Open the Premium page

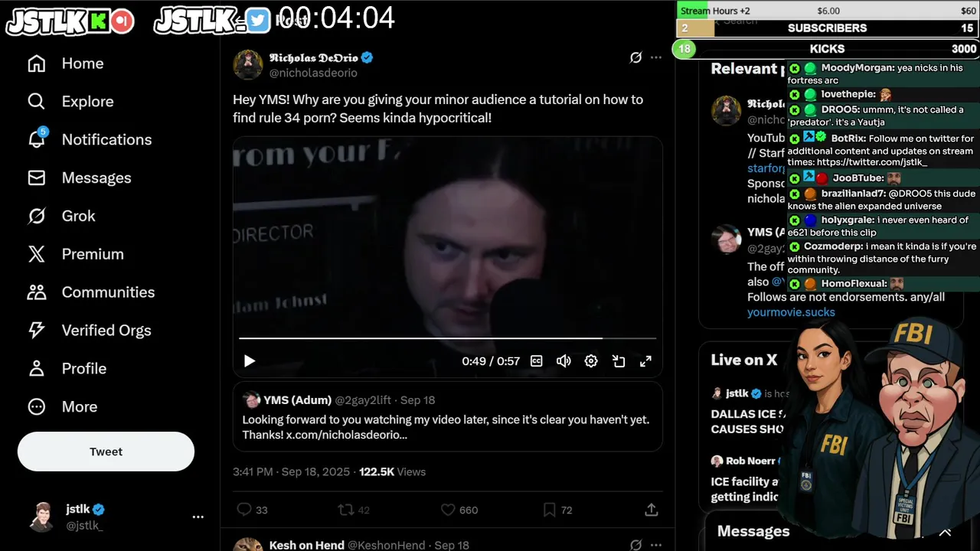coord(75,254)
